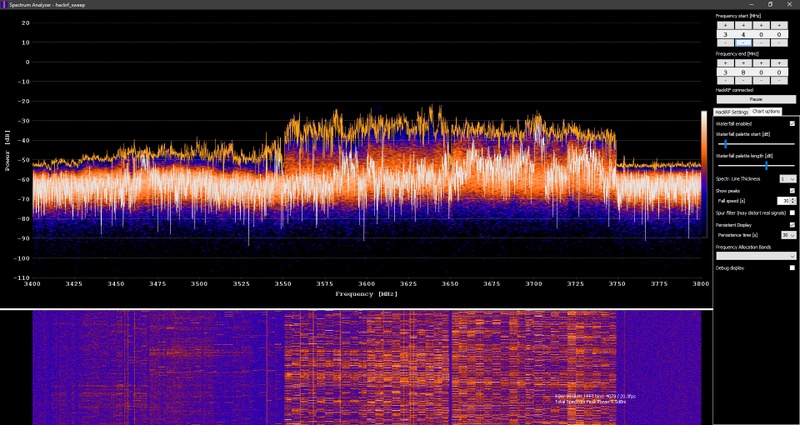
Task: Switch to Chart options tab
Action: pos(765,111)
